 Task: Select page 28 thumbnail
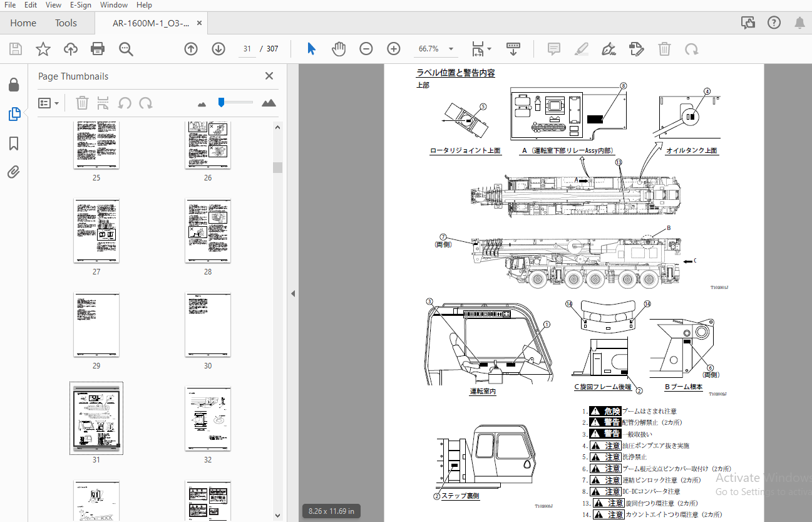tap(208, 231)
